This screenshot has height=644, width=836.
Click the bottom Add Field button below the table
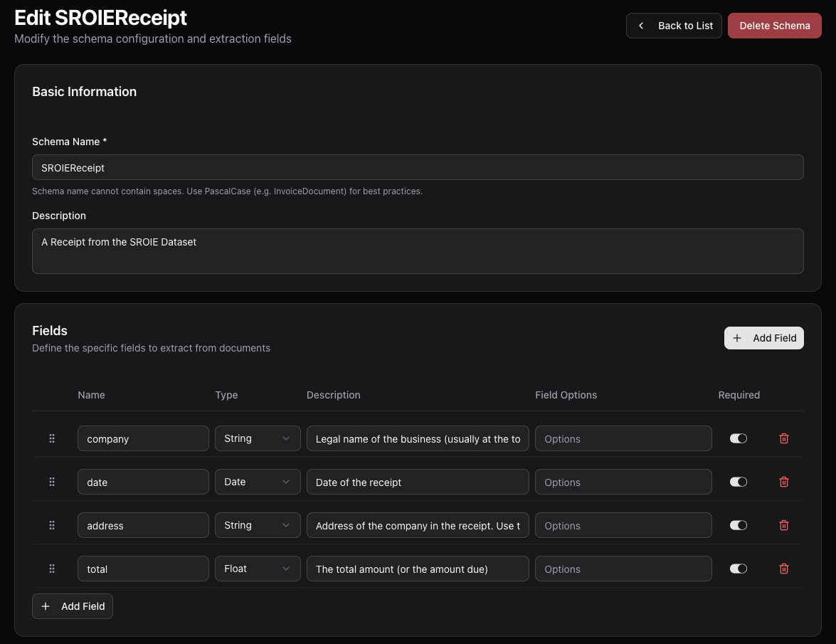(73, 606)
